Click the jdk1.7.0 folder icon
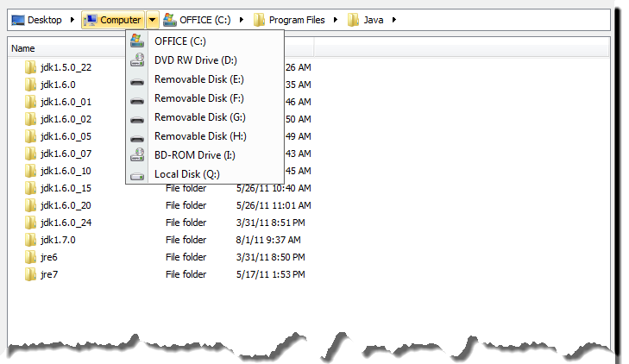The width and height of the screenshot is (629, 364). point(32,240)
